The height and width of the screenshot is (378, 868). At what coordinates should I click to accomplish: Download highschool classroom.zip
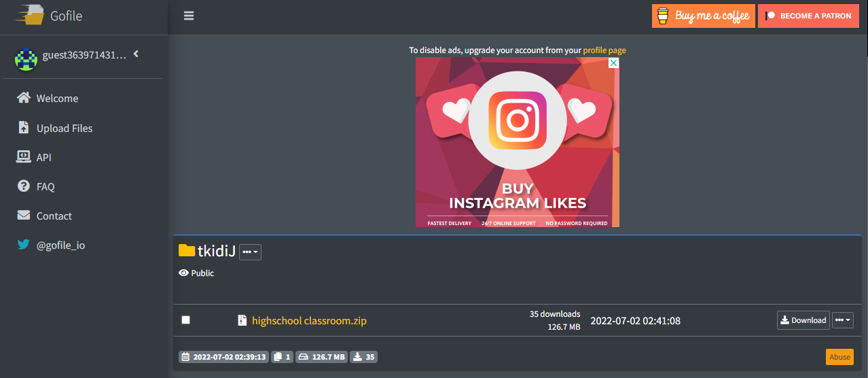(803, 320)
